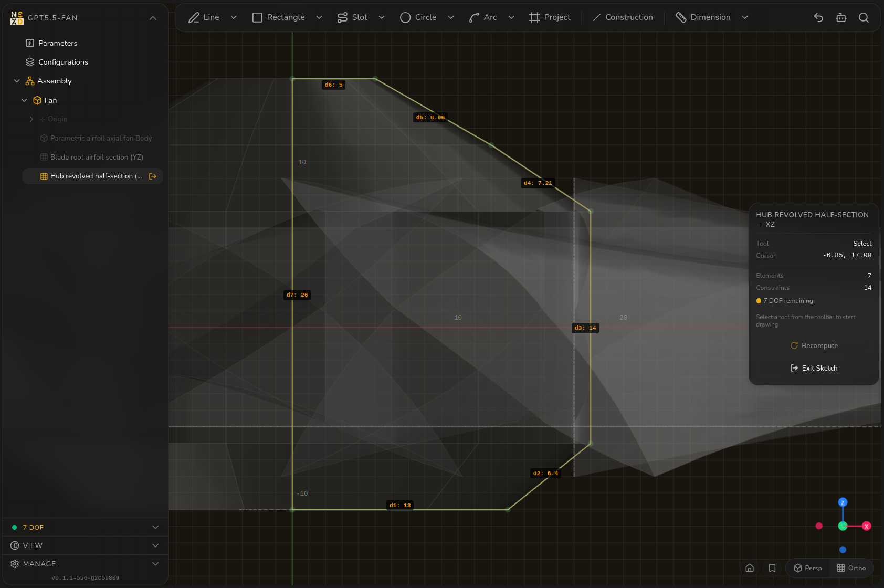This screenshot has height=588, width=884.
Task: Click the green Y axis gizmo center
Action: [843, 526]
